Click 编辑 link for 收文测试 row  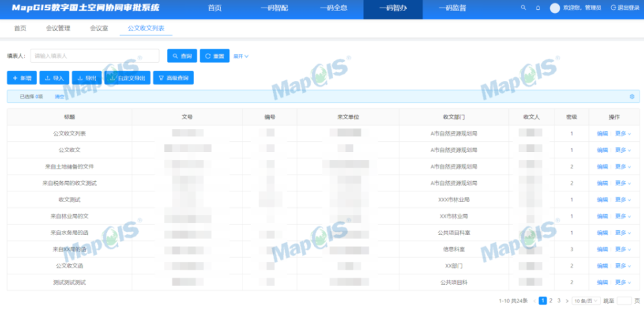click(602, 200)
